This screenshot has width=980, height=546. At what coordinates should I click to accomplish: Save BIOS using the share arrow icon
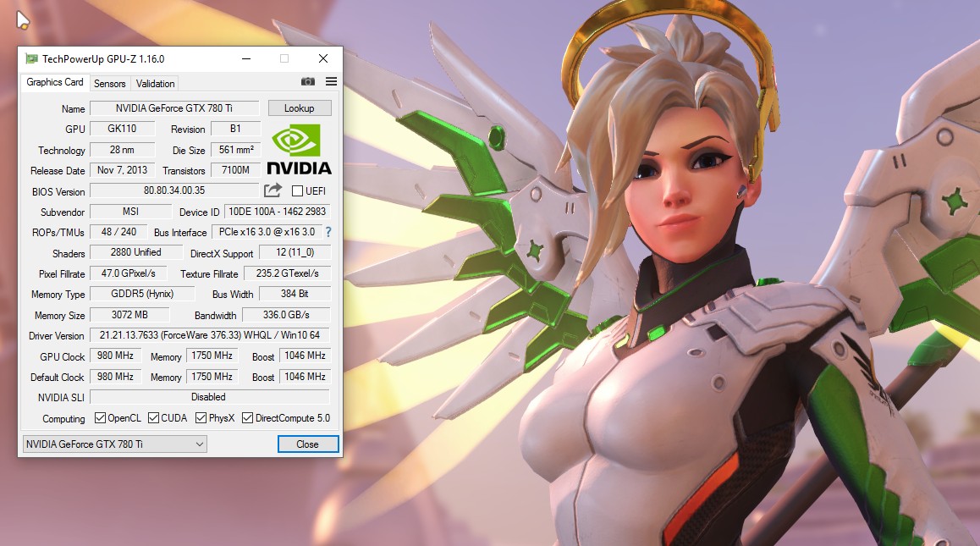click(x=273, y=190)
